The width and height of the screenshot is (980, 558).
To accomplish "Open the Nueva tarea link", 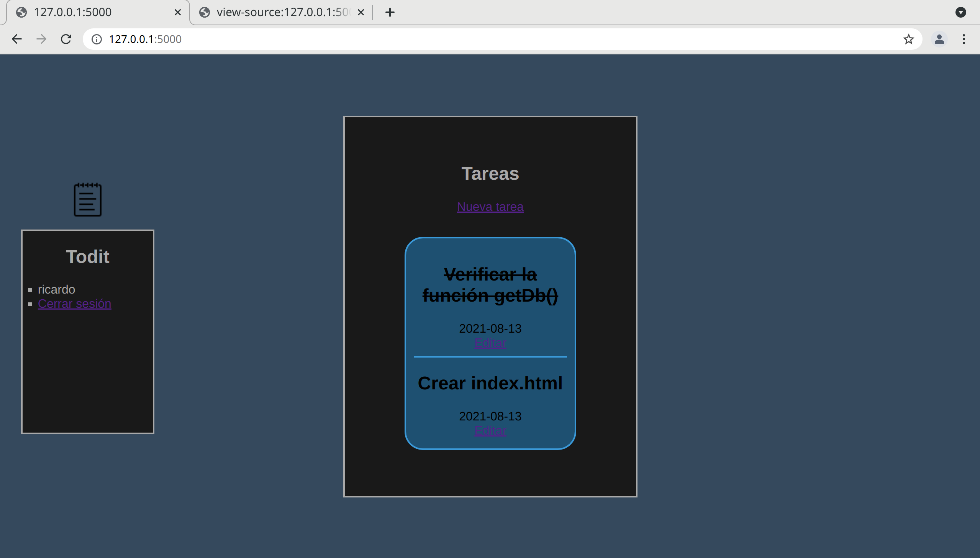I will point(490,207).
